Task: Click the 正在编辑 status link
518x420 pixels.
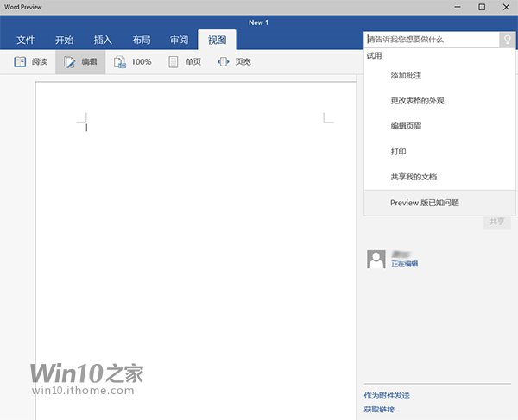Action: [405, 264]
